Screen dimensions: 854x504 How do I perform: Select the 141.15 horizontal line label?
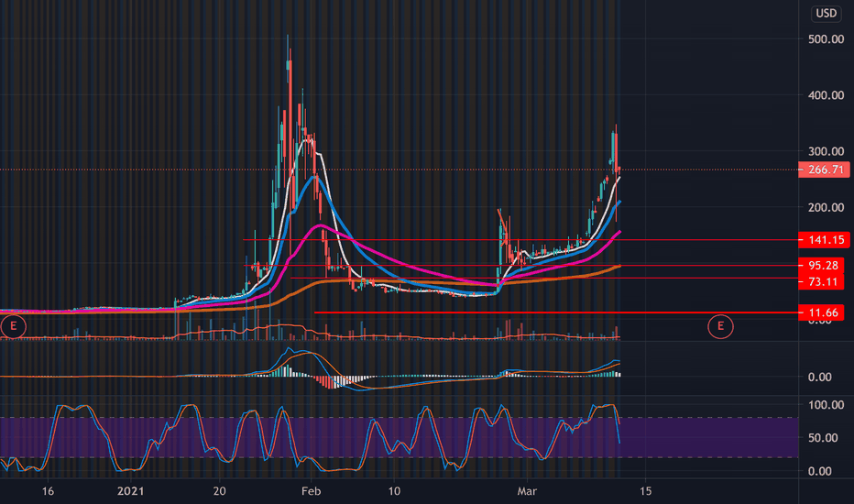pos(824,239)
